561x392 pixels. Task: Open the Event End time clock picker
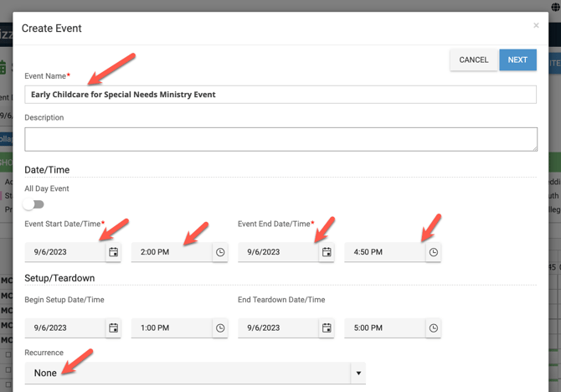point(433,252)
